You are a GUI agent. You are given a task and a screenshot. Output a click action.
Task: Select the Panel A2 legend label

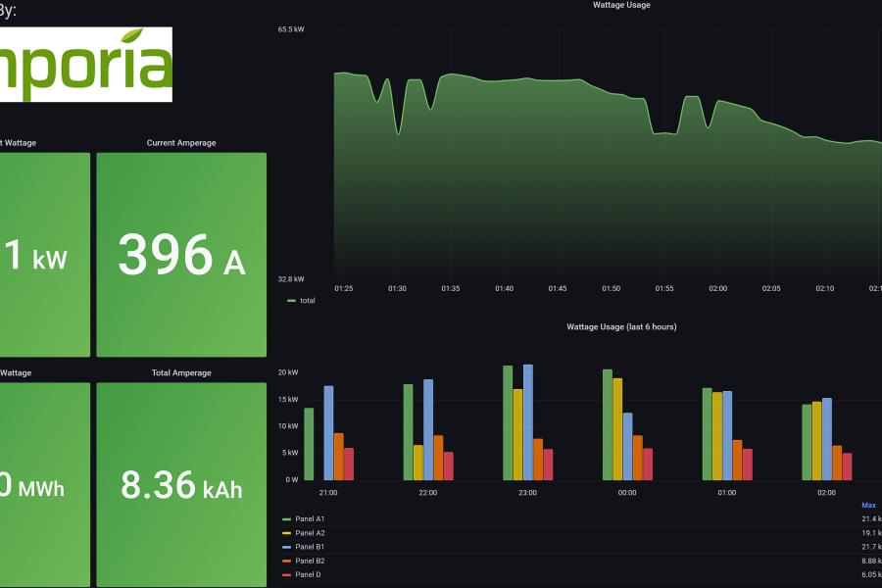(x=310, y=532)
